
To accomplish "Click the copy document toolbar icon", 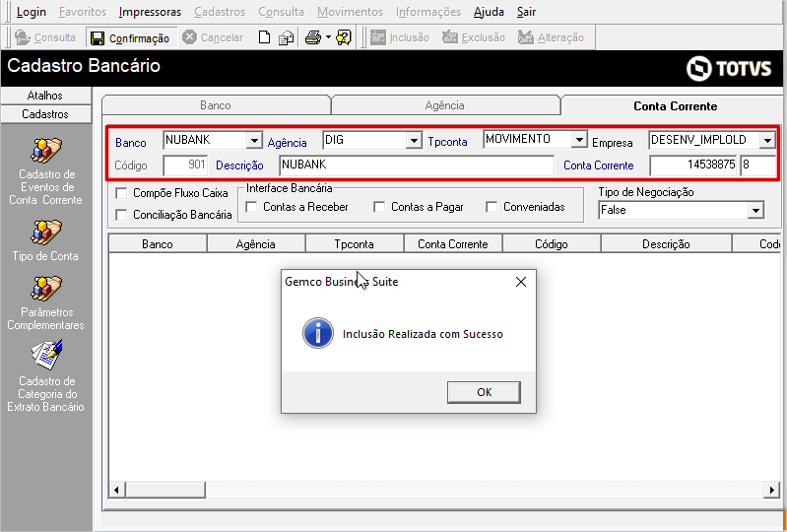I will (x=286, y=37).
